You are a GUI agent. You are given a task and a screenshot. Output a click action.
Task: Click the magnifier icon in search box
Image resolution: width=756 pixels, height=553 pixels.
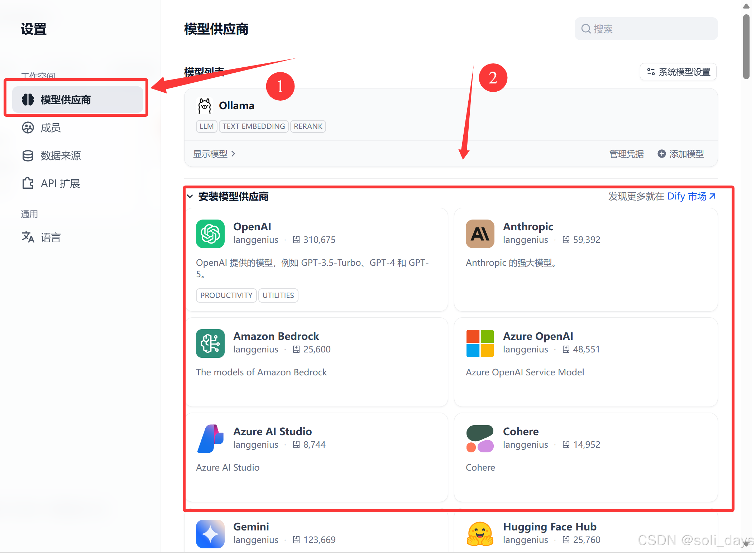pos(586,29)
